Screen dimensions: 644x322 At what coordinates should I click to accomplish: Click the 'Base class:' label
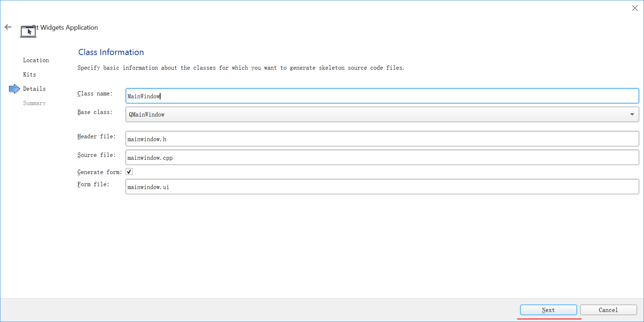[95, 112]
